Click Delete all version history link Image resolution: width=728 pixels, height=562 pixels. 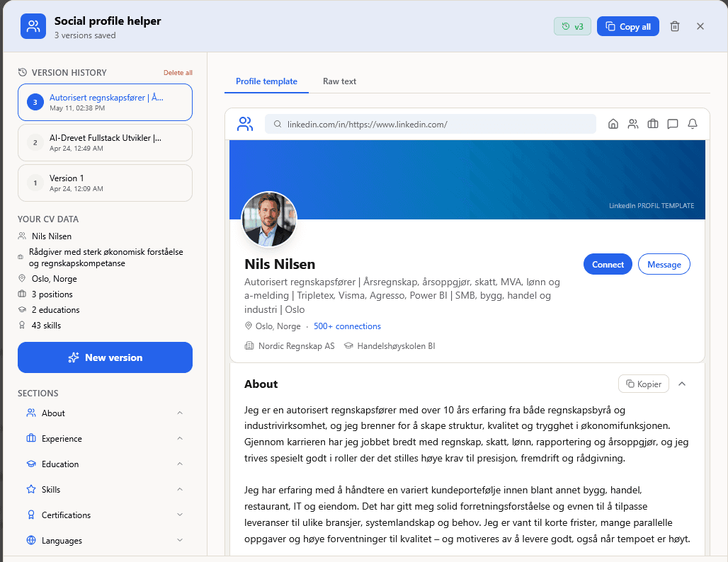[178, 73]
